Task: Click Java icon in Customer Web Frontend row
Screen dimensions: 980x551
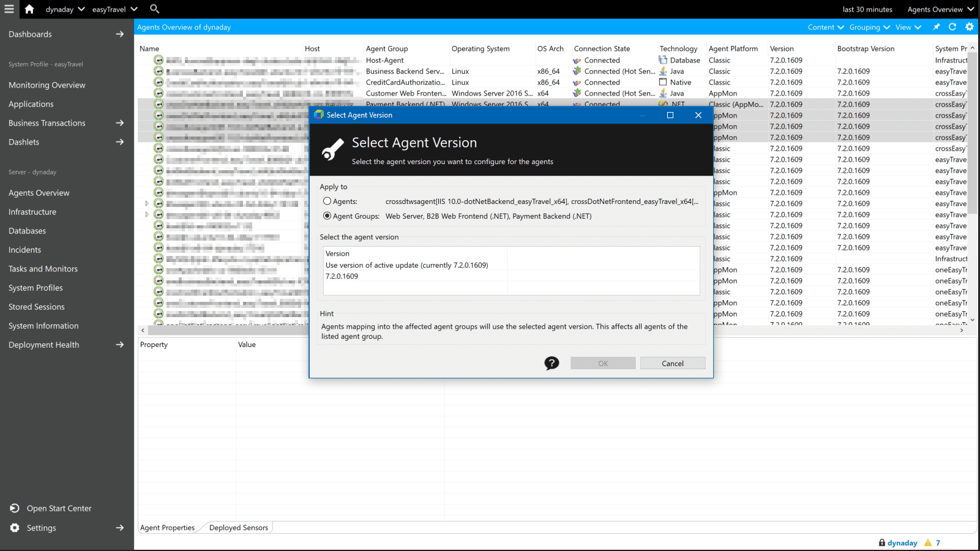Action: point(663,93)
